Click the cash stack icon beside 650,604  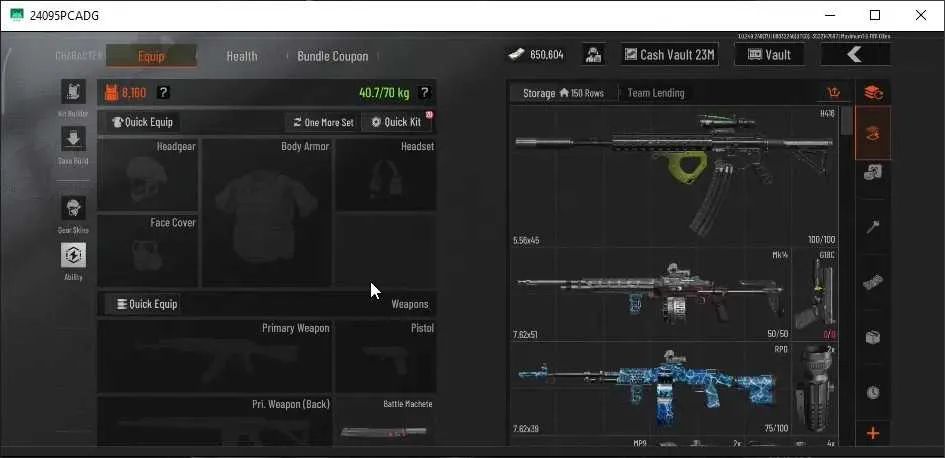516,55
